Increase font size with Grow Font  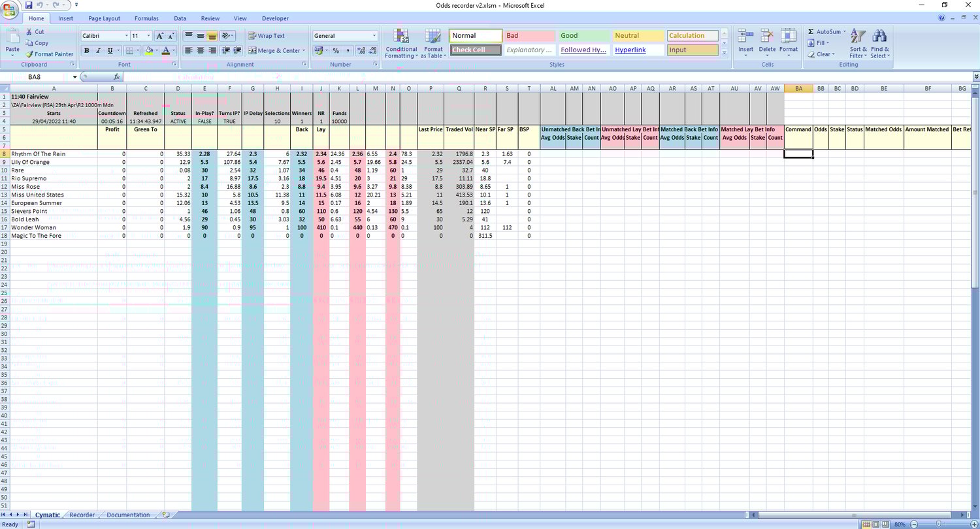point(161,36)
